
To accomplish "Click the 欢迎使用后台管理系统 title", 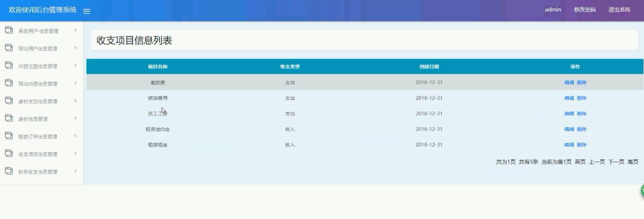I will (x=42, y=10).
